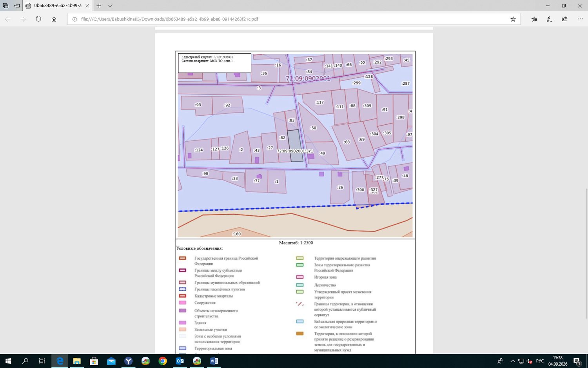Image resolution: width=588 pixels, height=368 pixels.
Task: Click the muted volume tray icon
Action: click(x=529, y=361)
